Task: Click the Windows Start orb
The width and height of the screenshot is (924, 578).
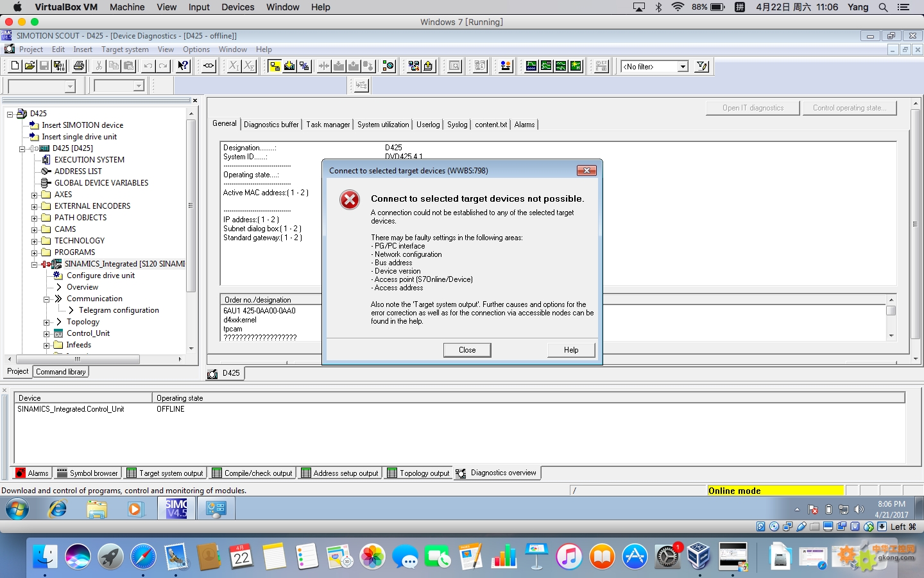Action: tap(17, 509)
